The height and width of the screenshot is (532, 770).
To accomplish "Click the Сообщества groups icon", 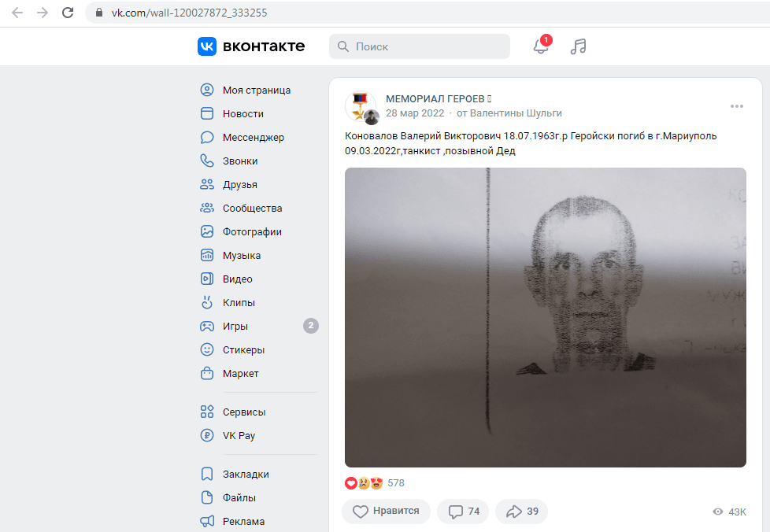I will coord(207,208).
